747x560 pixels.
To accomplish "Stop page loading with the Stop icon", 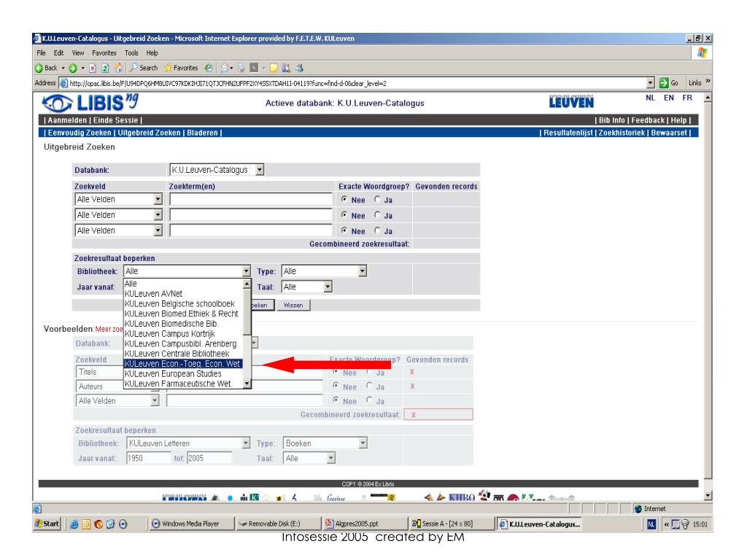I will (93, 68).
